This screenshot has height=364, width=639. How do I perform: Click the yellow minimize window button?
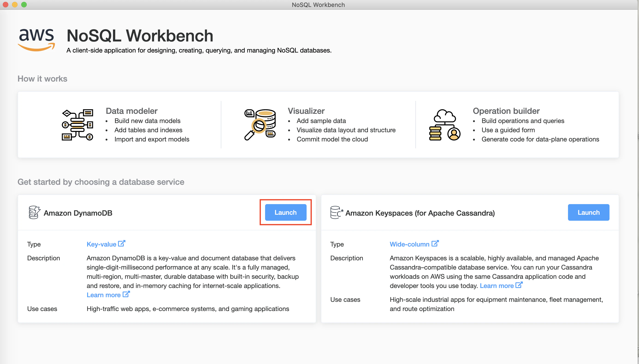15,5
